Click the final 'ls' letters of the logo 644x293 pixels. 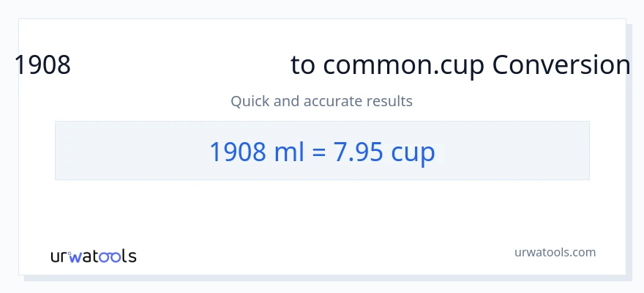click(129, 256)
